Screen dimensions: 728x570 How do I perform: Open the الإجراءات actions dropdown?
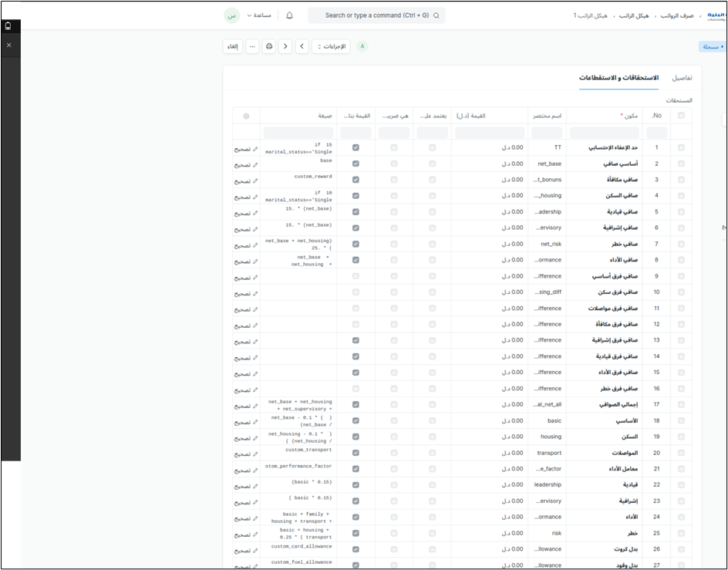pyautogui.click(x=331, y=46)
